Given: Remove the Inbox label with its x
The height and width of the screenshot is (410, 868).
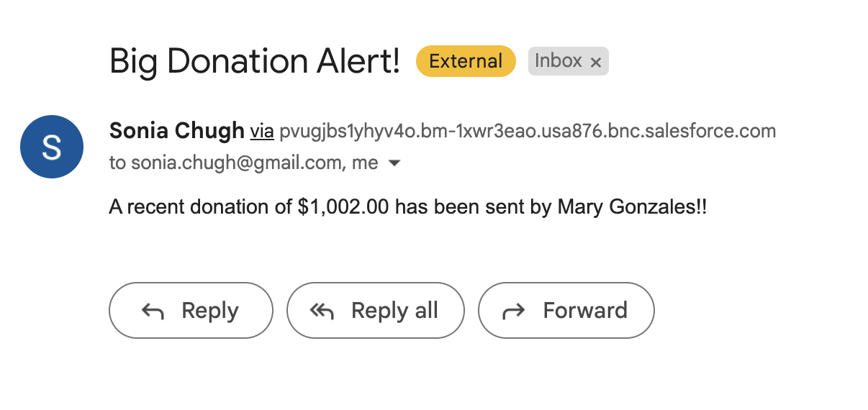Looking at the screenshot, I should click(595, 63).
